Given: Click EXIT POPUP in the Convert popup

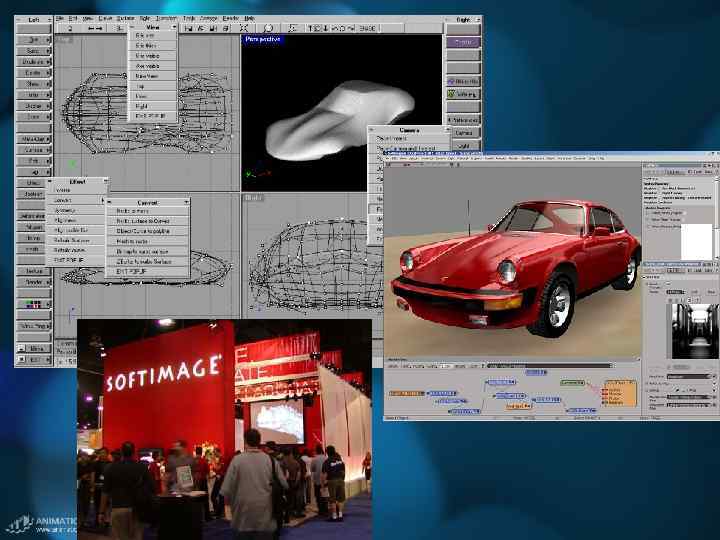Looking at the screenshot, I should pos(147,272).
